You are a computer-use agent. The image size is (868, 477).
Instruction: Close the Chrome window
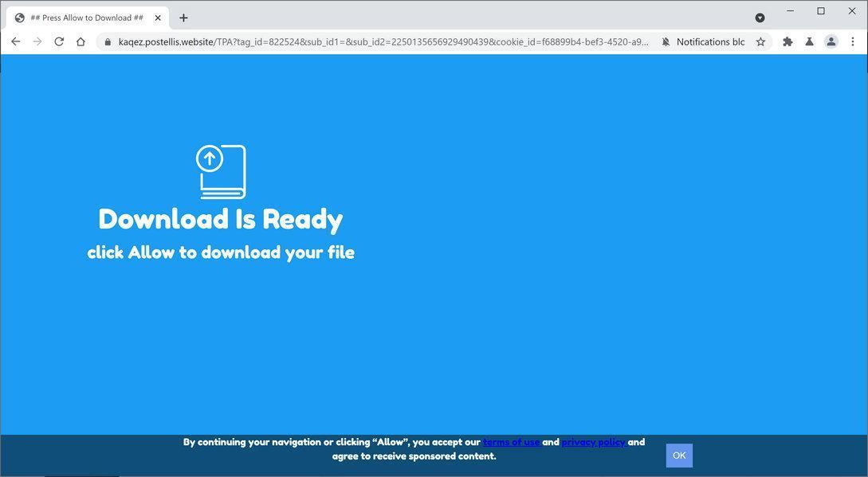pyautogui.click(x=852, y=11)
